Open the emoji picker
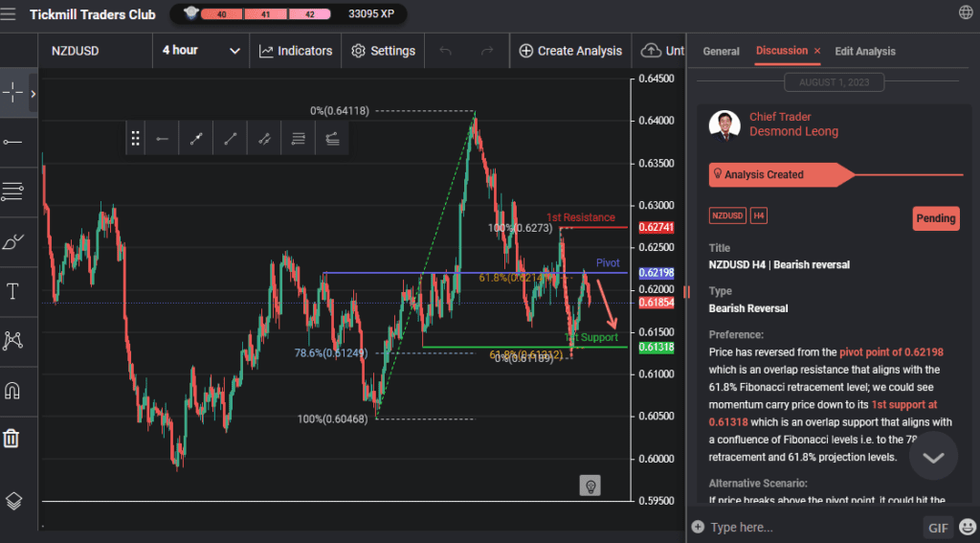 (x=968, y=528)
